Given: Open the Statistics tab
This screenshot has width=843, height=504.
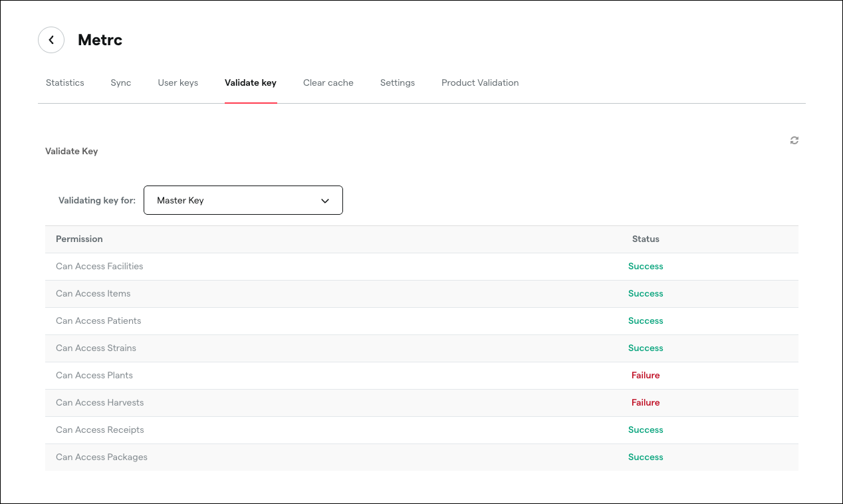Looking at the screenshot, I should tap(65, 83).
